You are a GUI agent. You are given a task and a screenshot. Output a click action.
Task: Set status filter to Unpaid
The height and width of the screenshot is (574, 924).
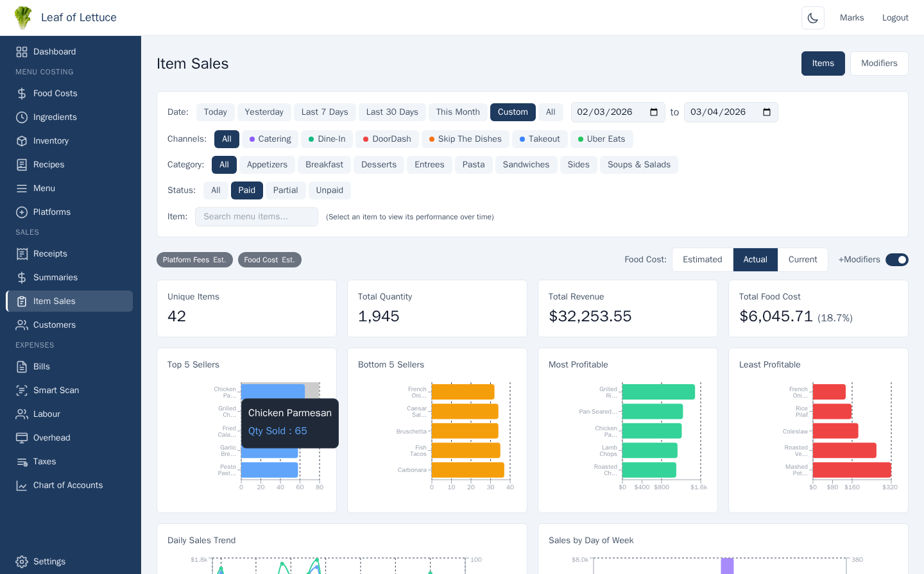329,190
